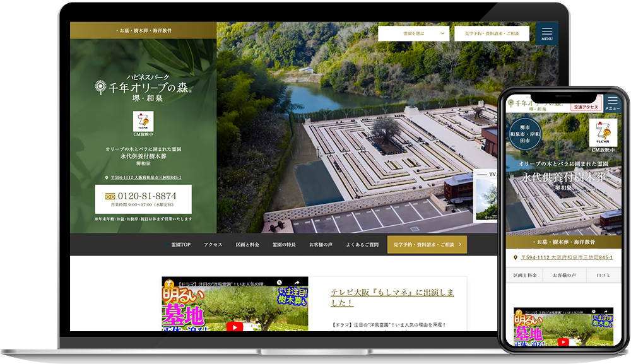This screenshot has height=364, width=631.
Task: Click the 千年オリーブの森 logo in the green panel
Action: 143,88
